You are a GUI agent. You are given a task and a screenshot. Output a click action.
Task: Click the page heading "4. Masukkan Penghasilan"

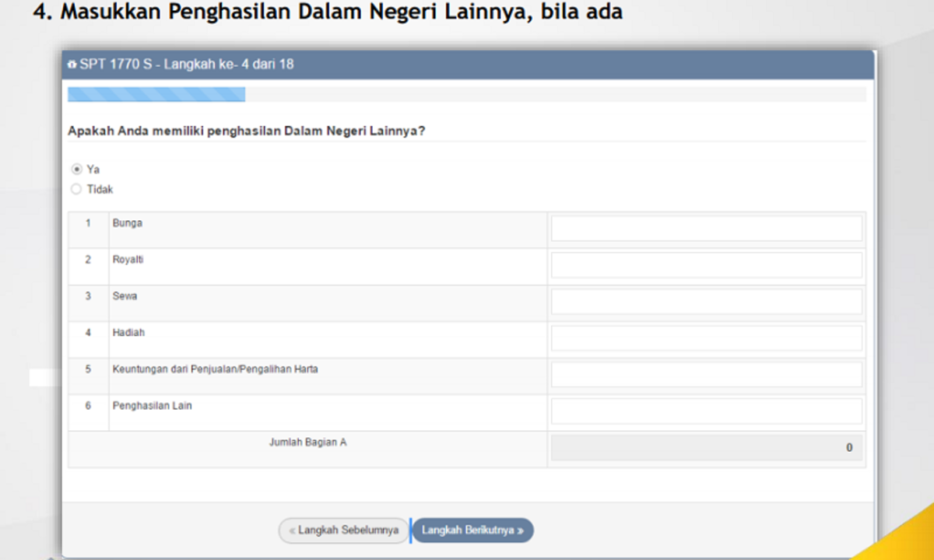pos(327,13)
